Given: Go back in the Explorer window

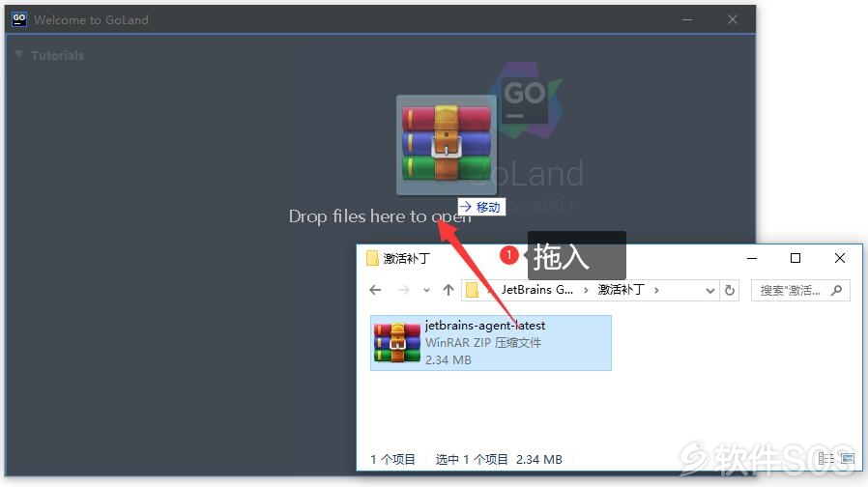Looking at the screenshot, I should coord(375,290).
